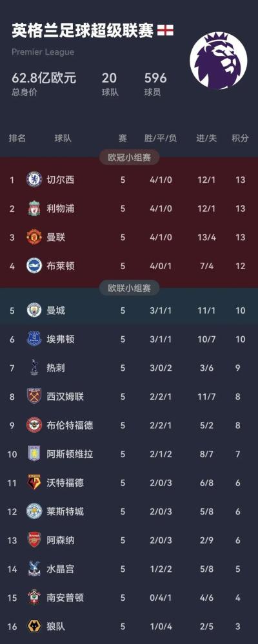
Task: Click the Premier League lion logo
Action: pyautogui.click(x=219, y=61)
